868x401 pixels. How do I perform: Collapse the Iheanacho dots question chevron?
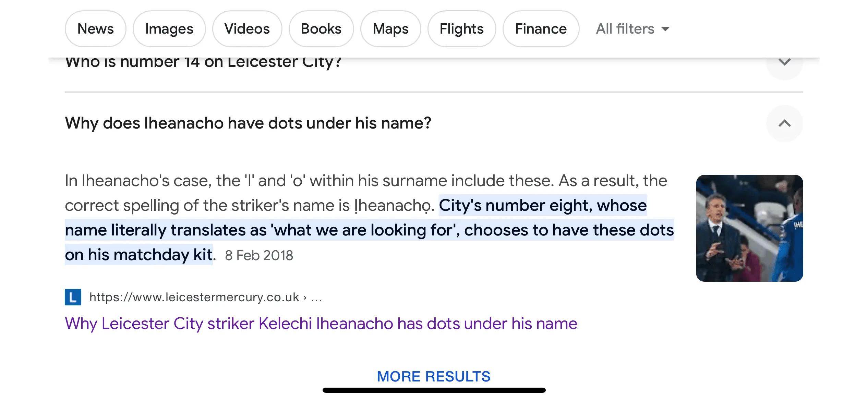[x=784, y=123]
